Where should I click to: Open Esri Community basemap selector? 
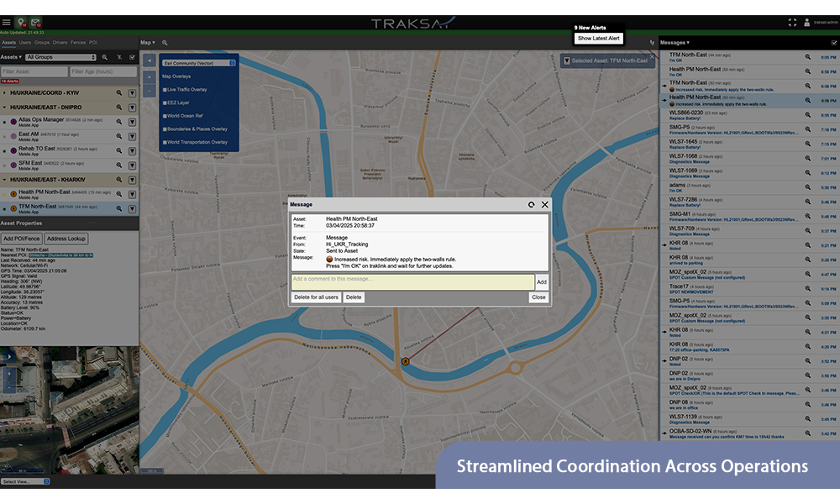tap(198, 62)
